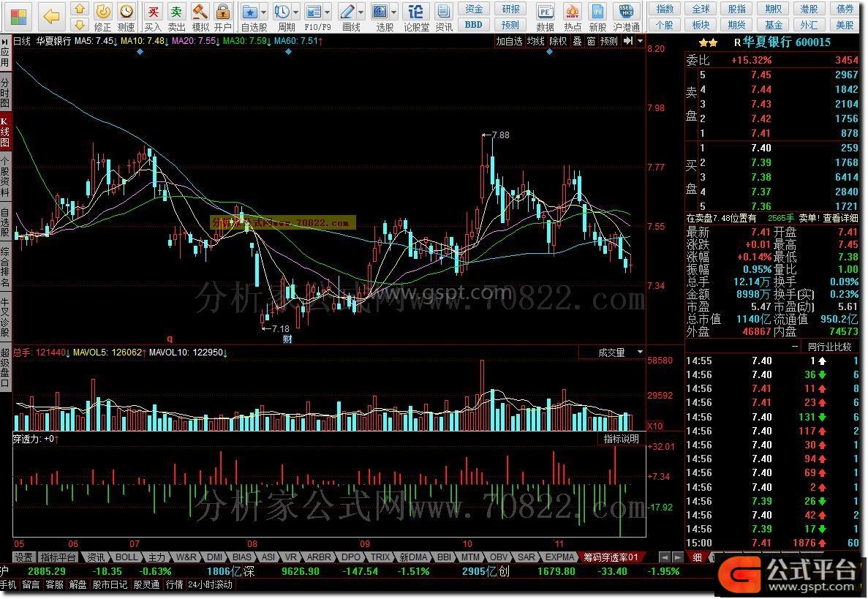Open the 测速 speed test tool

(x=127, y=17)
